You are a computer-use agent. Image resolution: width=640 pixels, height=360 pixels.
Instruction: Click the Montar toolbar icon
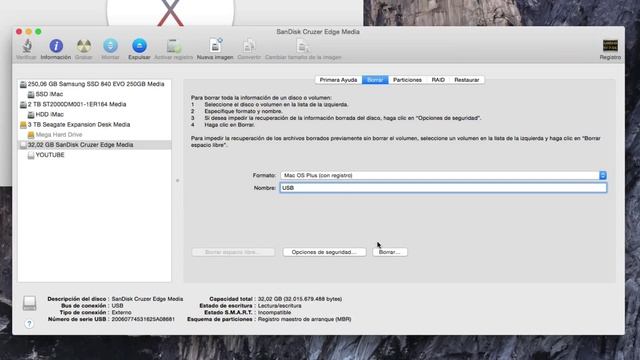(x=110, y=46)
